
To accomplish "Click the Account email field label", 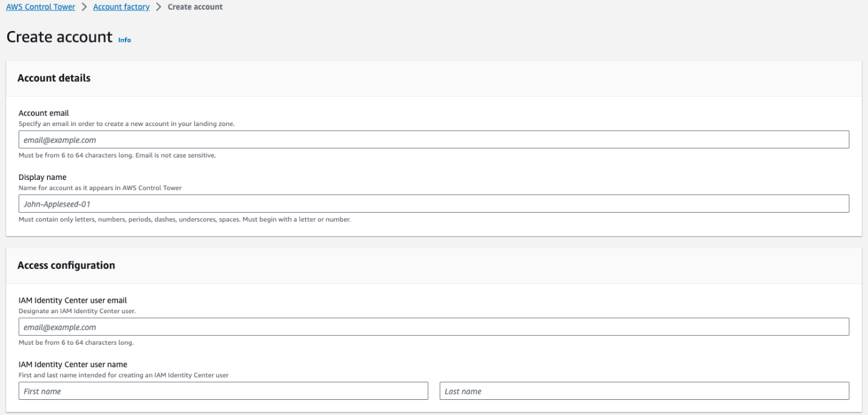I will [x=42, y=113].
